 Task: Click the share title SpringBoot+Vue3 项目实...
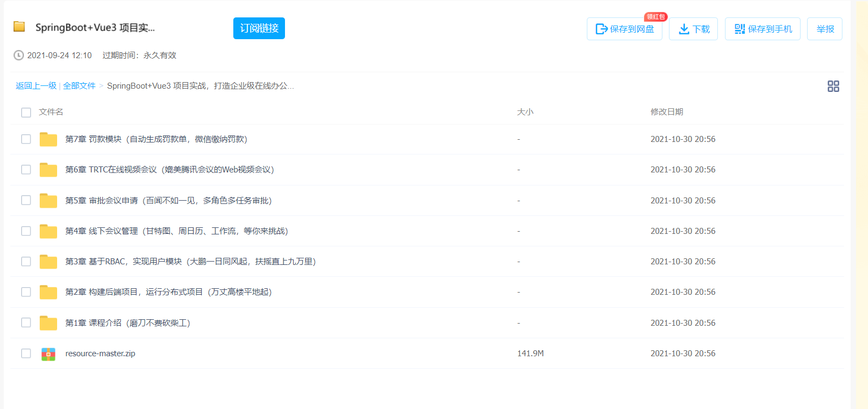pos(95,28)
